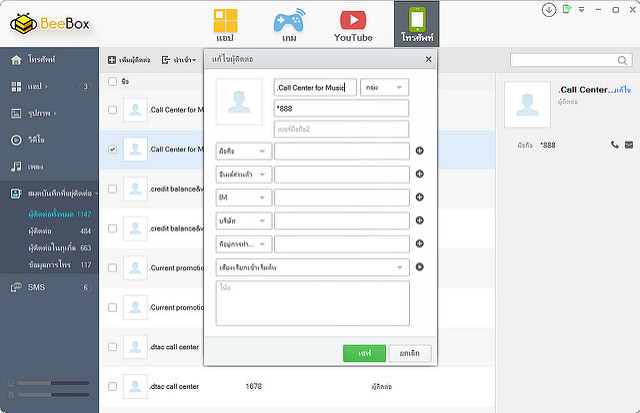The width and height of the screenshot is (640, 413).
Task: Open the Games tab with gamepad icon
Action: click(289, 25)
